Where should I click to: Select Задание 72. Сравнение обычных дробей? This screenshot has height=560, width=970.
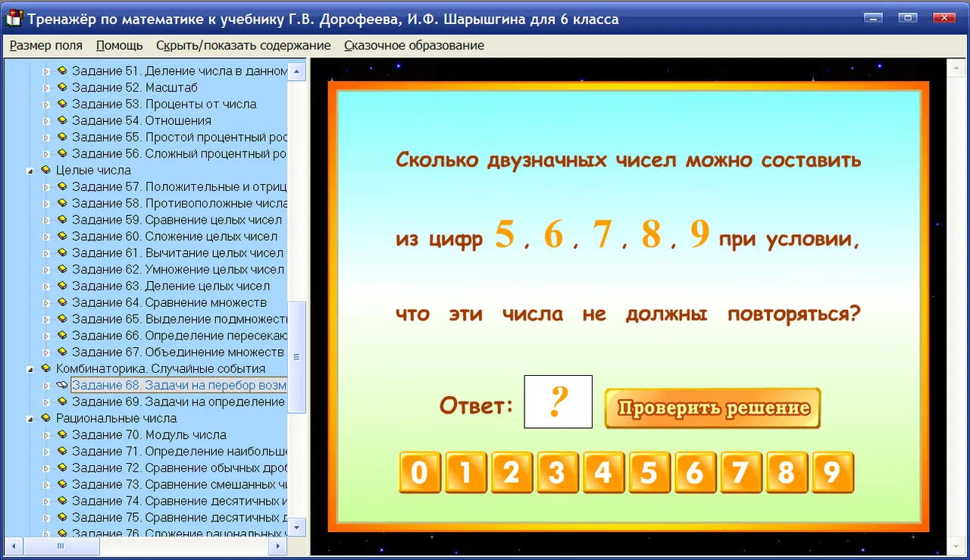pos(180,468)
